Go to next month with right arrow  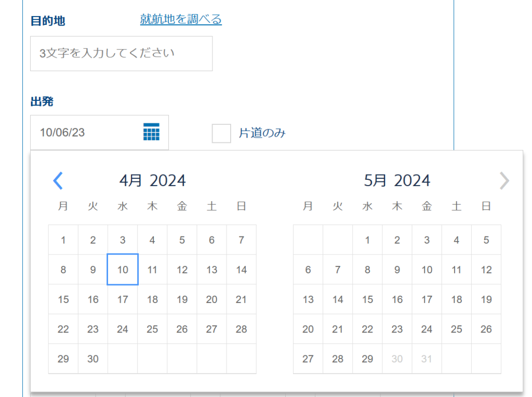click(x=504, y=180)
